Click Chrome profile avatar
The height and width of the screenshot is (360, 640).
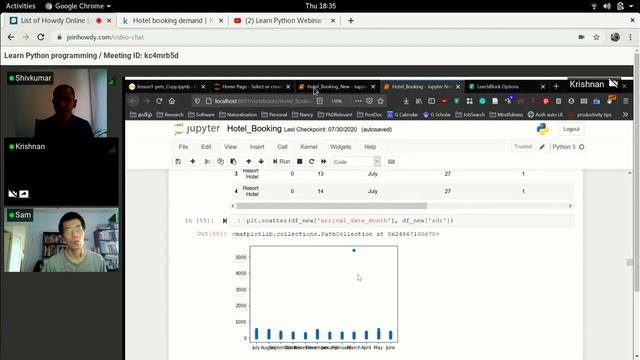[615, 37]
